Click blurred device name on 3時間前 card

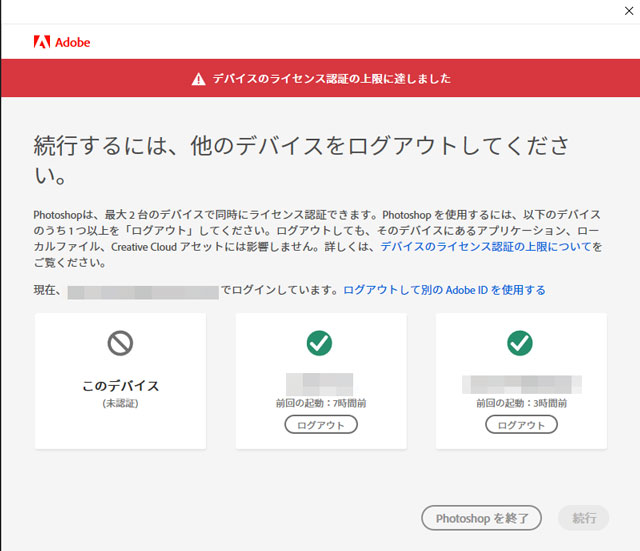click(522, 384)
